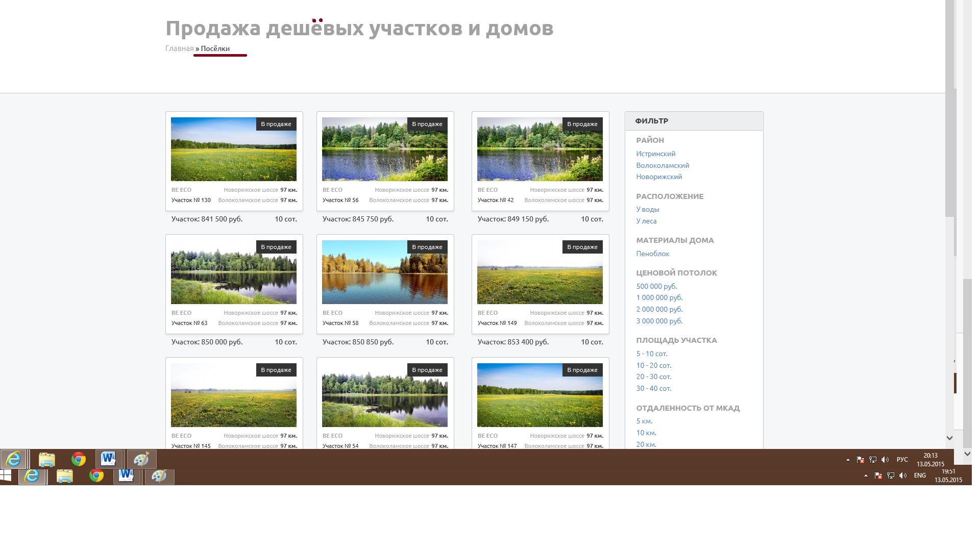The image size is (980, 551).
Task: Click the speaker icon left of ENG
Action: 903,475
